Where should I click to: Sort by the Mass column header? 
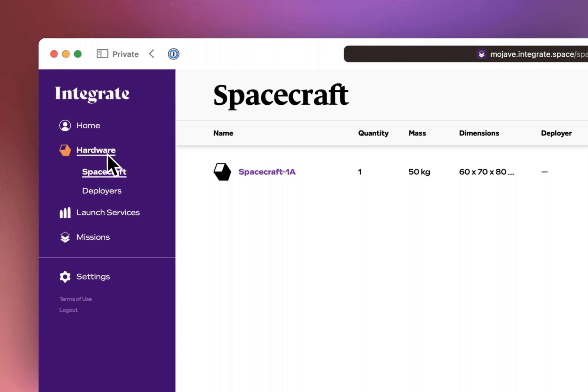417,133
